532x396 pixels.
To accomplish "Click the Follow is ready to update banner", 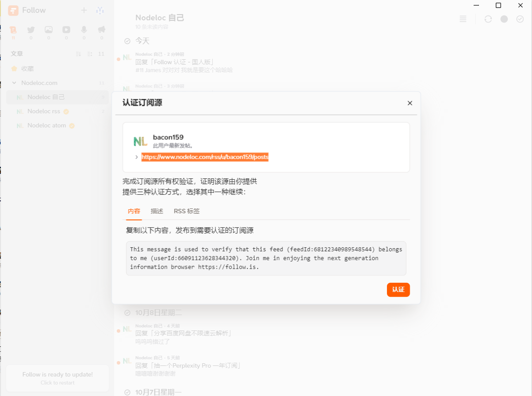I will (x=57, y=378).
